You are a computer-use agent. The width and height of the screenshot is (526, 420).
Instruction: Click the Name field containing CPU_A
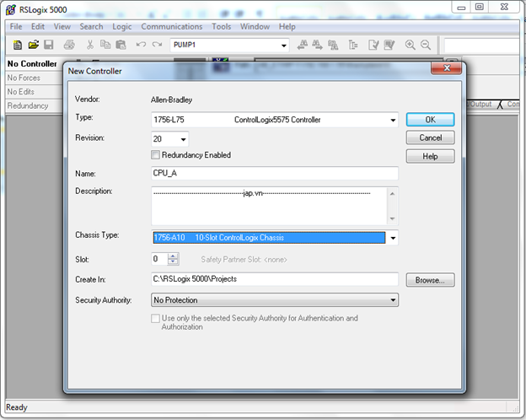[275, 173]
